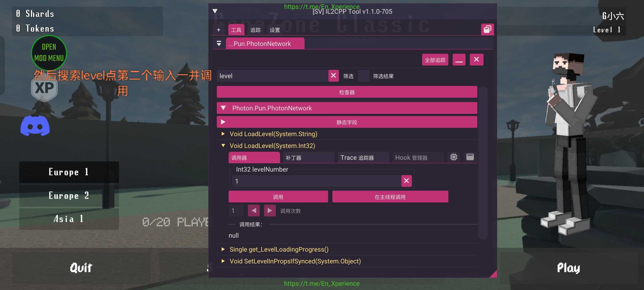Toggle the filter results checkbox

point(364,76)
